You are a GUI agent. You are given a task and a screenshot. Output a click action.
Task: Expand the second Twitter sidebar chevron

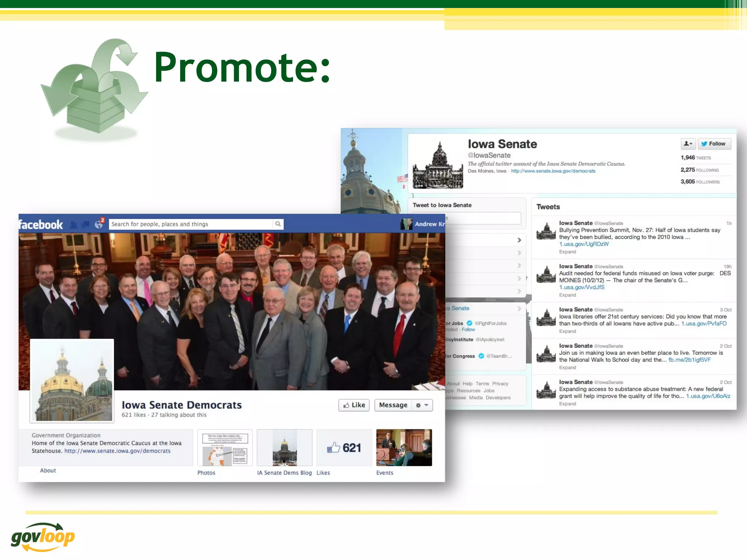click(519, 253)
